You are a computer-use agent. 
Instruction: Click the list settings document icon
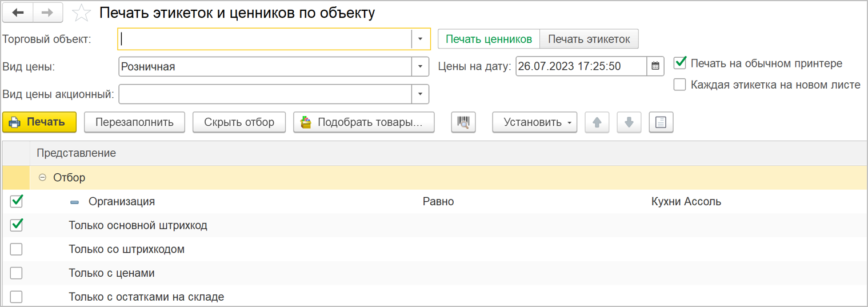click(x=661, y=122)
